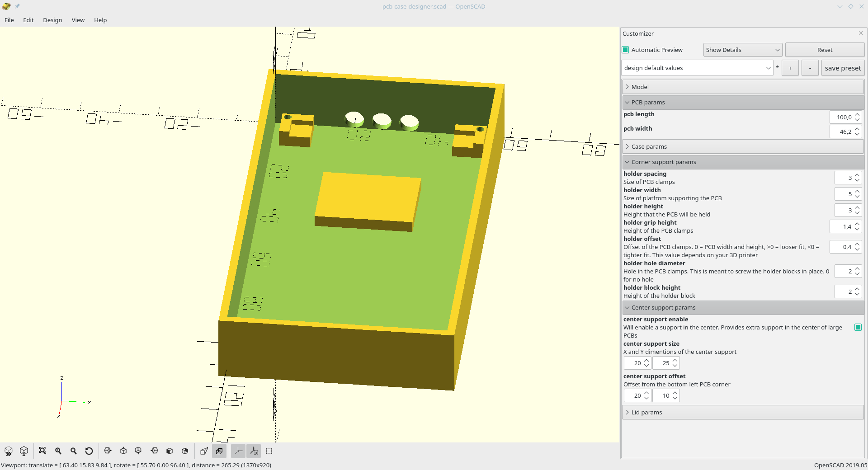Viewport: 868px width, 470px height.
Task: Close the Customizer panel
Action: click(x=860, y=33)
